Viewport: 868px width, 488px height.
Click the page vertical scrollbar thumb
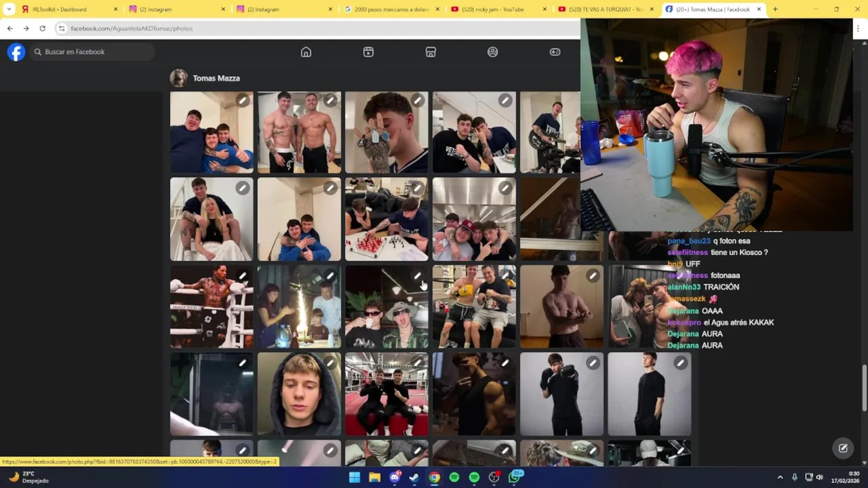[864, 388]
